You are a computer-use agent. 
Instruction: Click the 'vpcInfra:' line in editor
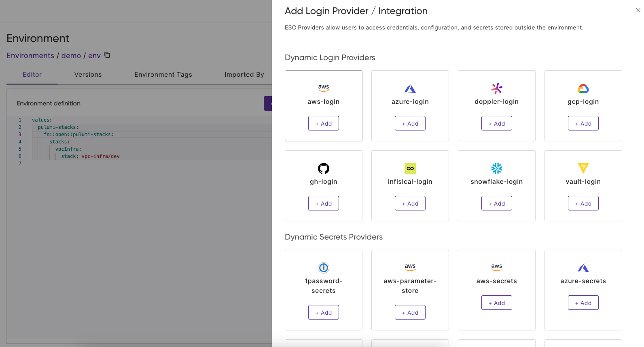pyautogui.click(x=68, y=149)
